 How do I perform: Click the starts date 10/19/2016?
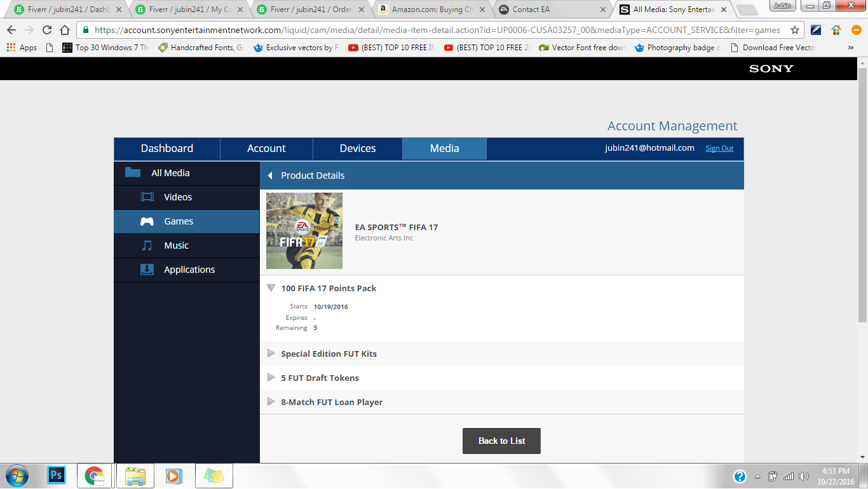coord(330,306)
